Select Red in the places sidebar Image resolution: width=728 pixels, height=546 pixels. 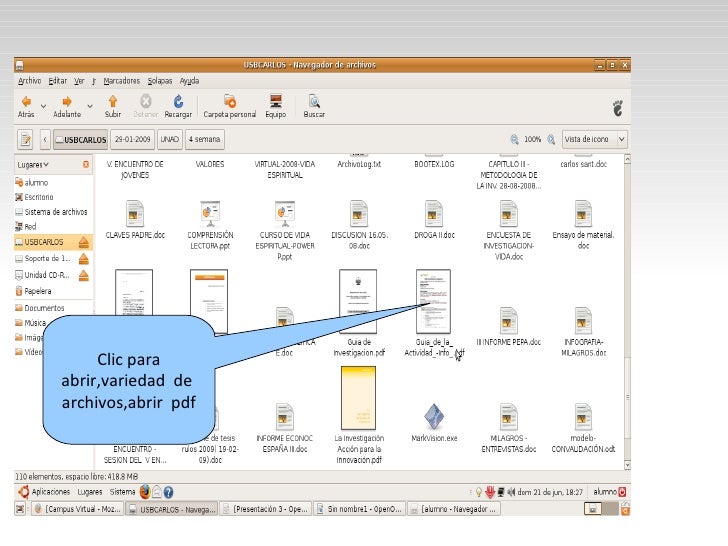tap(26, 227)
